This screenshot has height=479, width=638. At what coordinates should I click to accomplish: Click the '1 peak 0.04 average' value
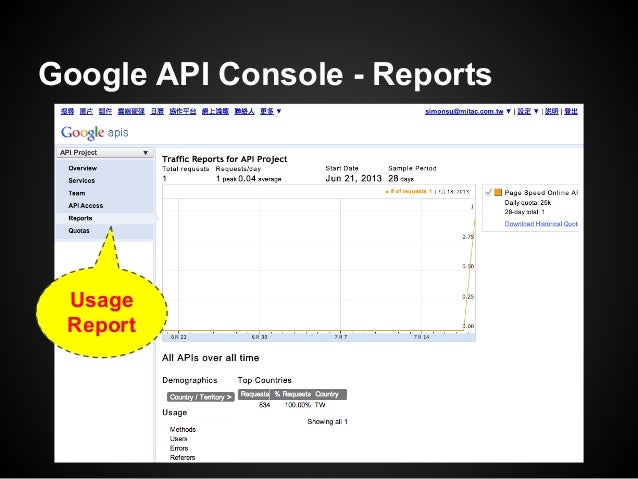249,178
